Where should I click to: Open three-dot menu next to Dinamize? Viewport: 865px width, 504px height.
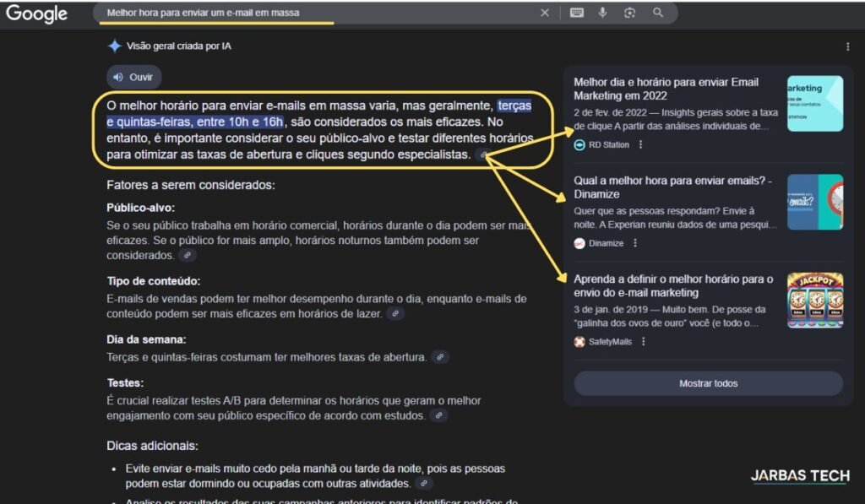(x=635, y=243)
